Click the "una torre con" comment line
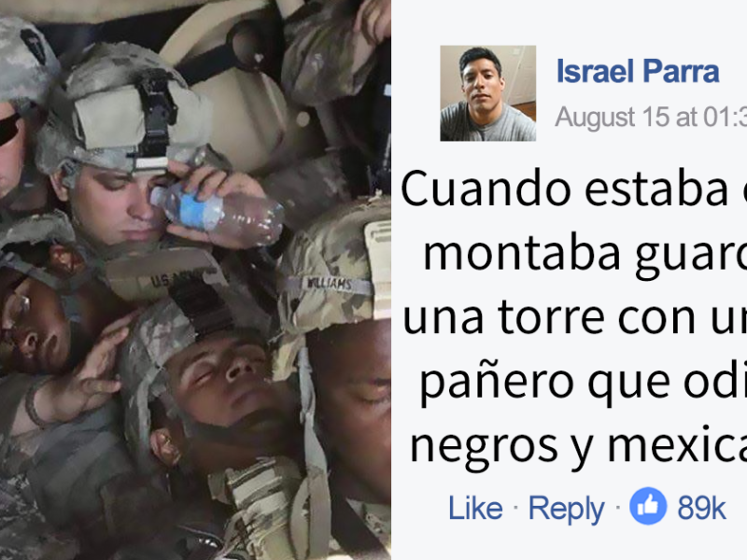This screenshot has height=560, width=747. point(574,318)
